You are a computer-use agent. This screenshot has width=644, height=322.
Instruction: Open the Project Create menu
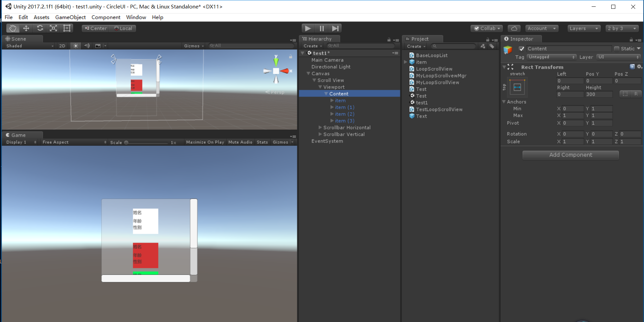[x=416, y=46]
